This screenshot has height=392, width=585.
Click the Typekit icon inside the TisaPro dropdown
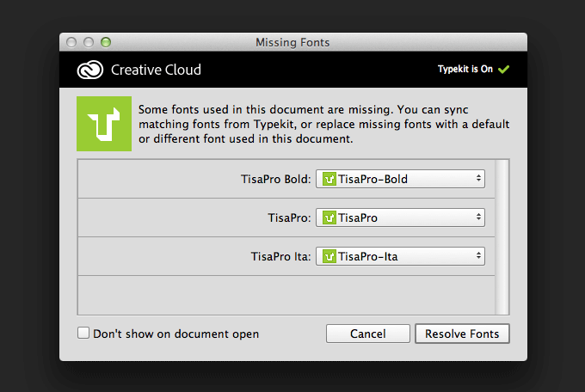click(329, 218)
